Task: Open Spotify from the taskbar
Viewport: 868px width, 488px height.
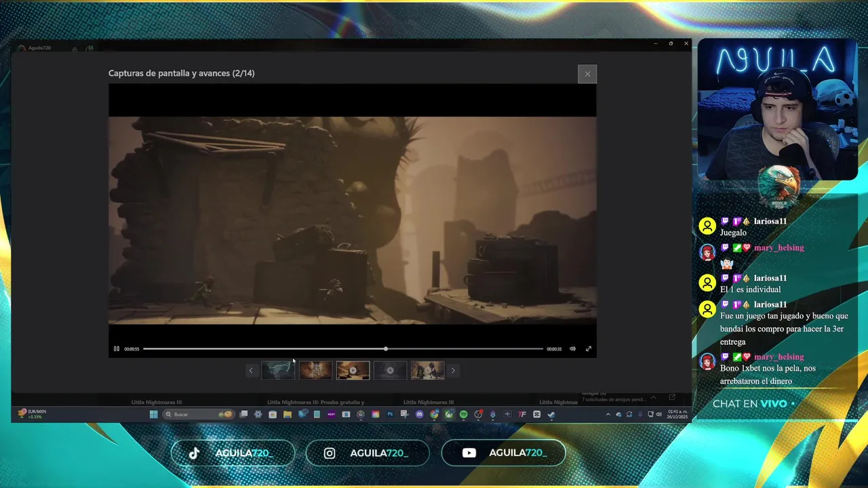Action: [x=464, y=414]
